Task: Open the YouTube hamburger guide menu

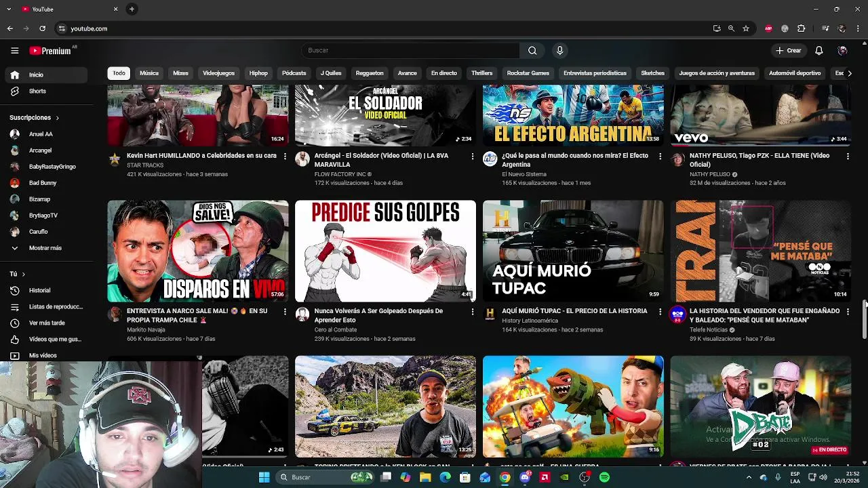Action: [14, 50]
